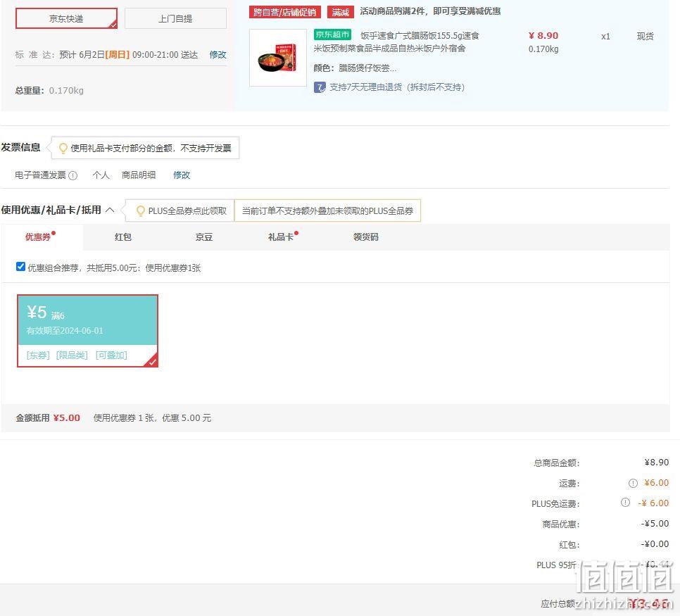Image resolution: width=680 pixels, height=616 pixels.
Task: Switch to the 京豆 tab
Action: tap(204, 237)
